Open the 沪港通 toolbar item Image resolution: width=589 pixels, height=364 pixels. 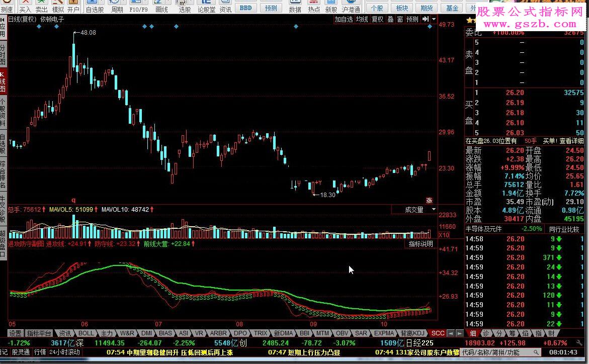click(x=351, y=7)
